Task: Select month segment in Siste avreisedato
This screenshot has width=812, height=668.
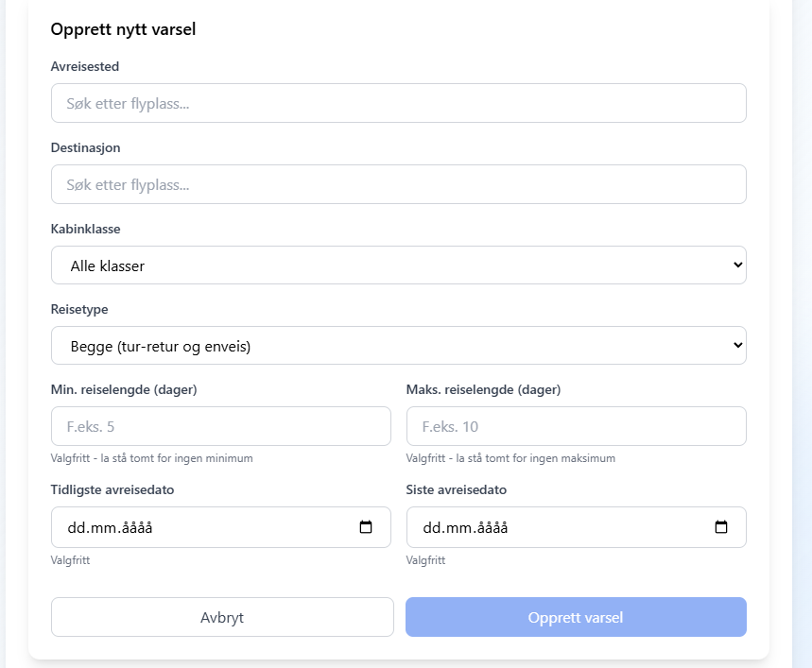Action: click(456, 528)
